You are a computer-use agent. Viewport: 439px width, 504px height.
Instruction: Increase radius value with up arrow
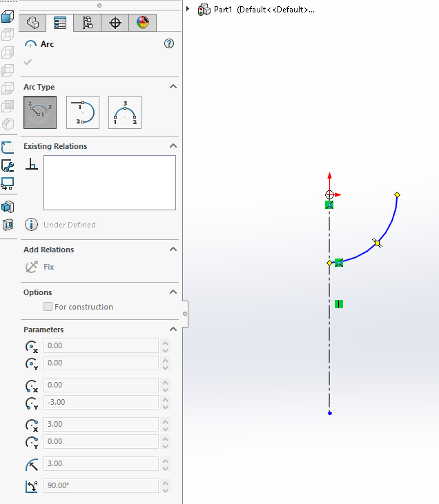[x=166, y=461]
